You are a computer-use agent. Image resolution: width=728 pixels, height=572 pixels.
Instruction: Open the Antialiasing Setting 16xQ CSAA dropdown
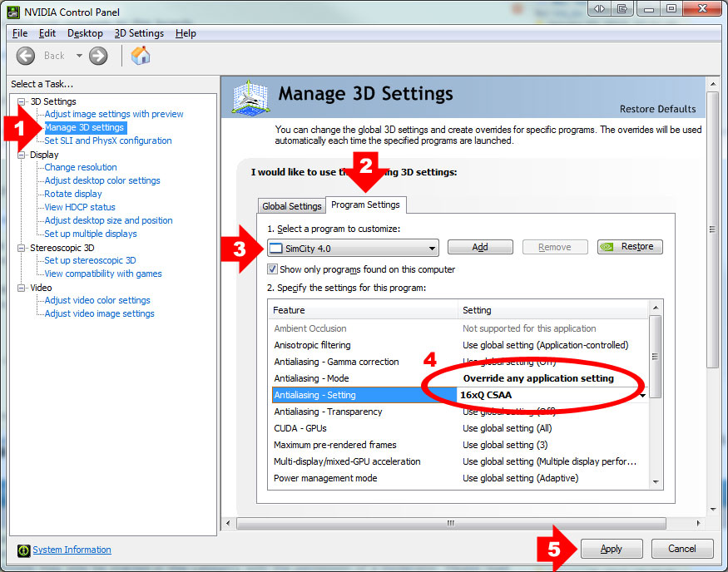pos(642,396)
